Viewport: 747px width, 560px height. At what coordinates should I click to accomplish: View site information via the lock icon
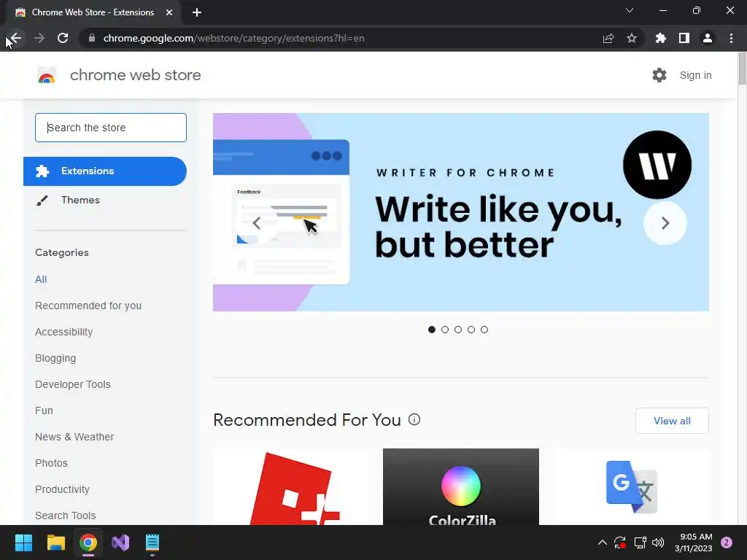point(92,38)
